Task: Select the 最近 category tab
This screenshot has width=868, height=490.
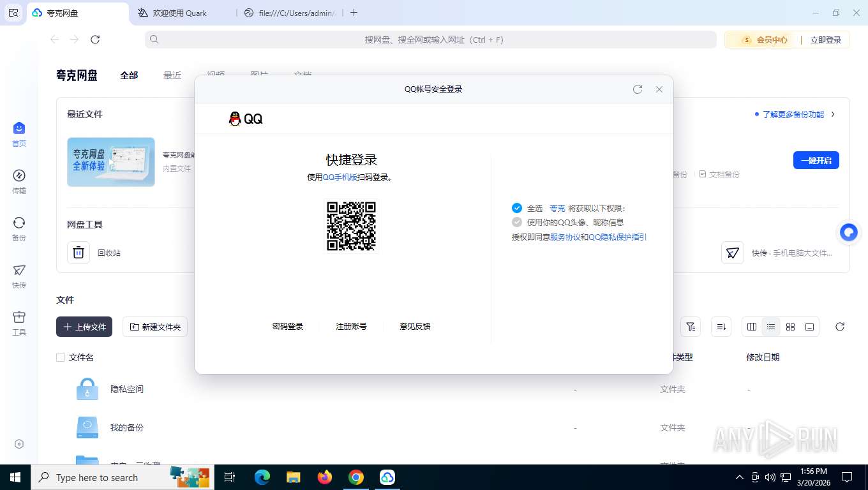Action: (172, 75)
